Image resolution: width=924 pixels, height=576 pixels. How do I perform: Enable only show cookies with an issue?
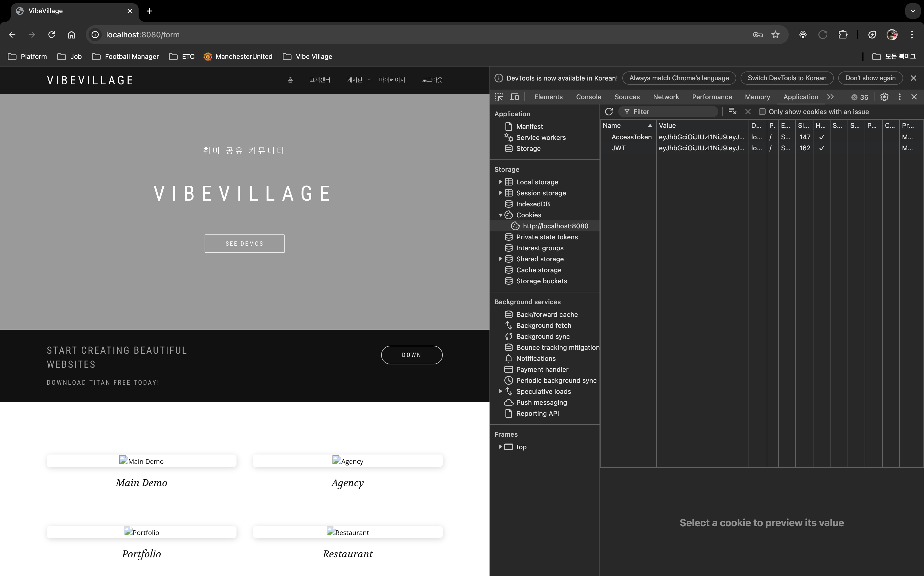pyautogui.click(x=762, y=112)
